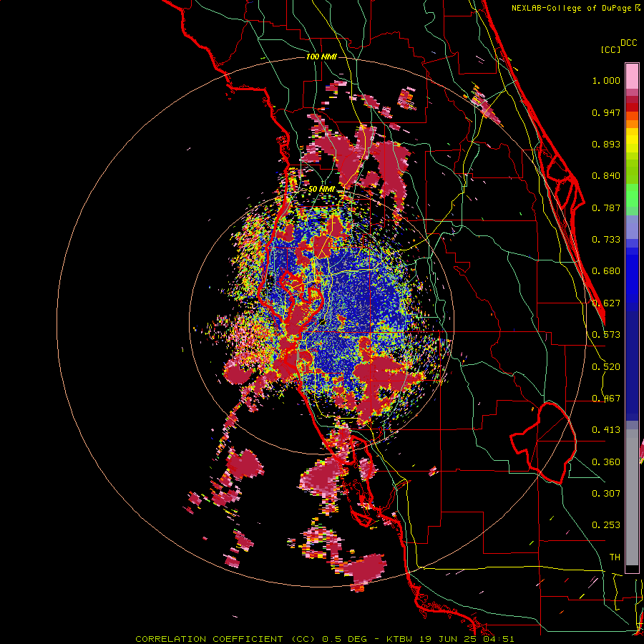Pick the bright green segment of the color bar

point(632,195)
